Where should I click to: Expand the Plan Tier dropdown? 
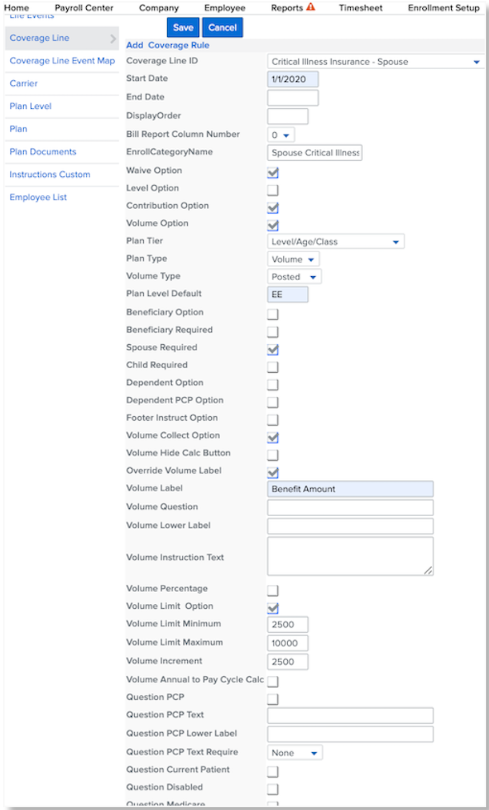[336, 241]
